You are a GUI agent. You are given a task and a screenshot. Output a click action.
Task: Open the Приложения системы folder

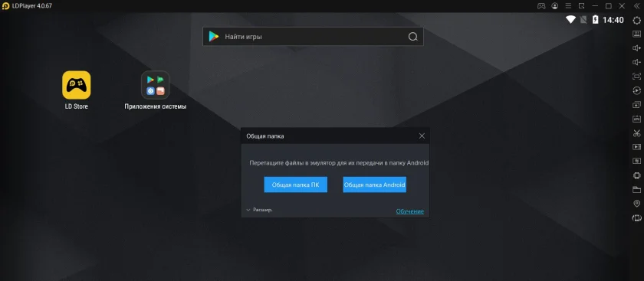(155, 90)
